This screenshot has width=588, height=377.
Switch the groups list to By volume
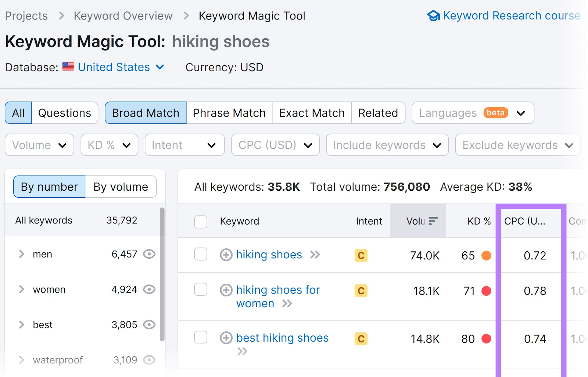point(121,187)
